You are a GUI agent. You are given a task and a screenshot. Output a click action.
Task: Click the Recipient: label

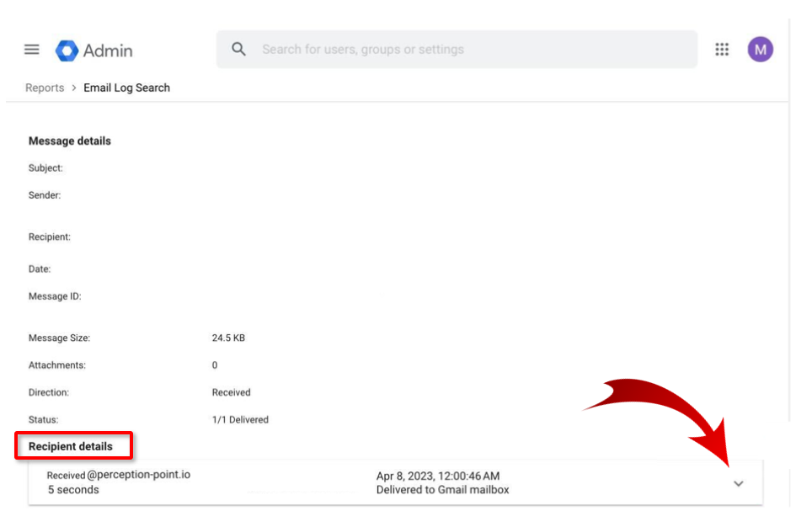[x=49, y=237]
